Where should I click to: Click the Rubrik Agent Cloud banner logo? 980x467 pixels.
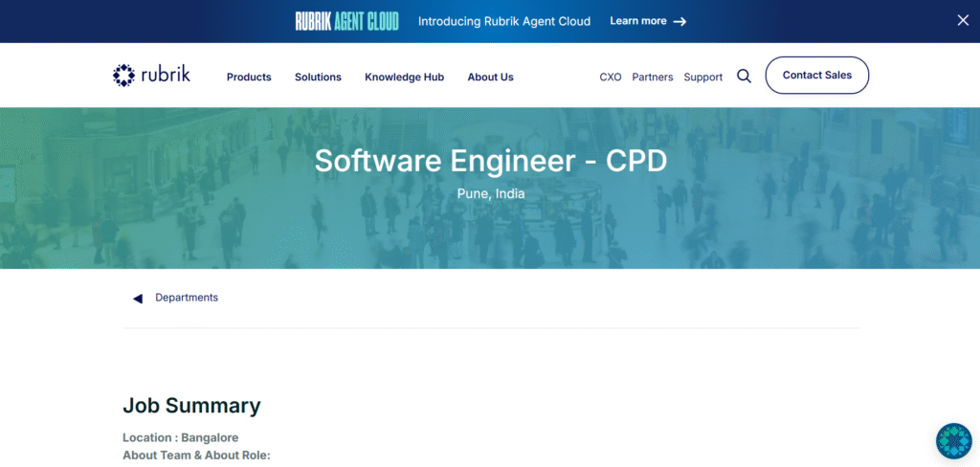(346, 21)
